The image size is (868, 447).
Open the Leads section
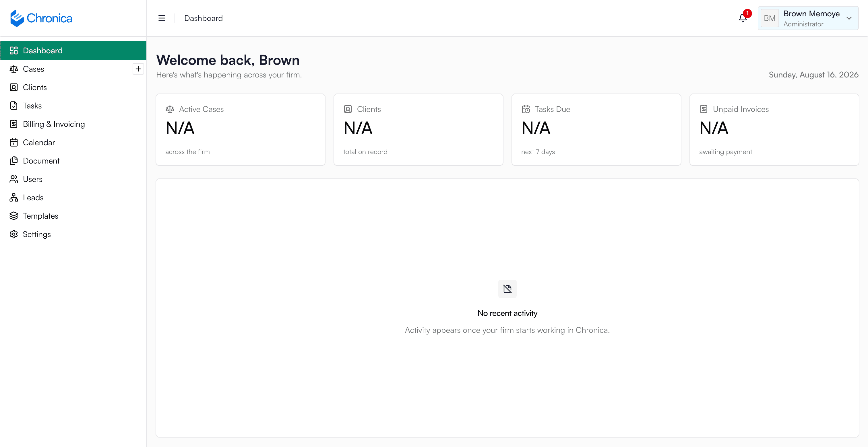(x=73, y=197)
